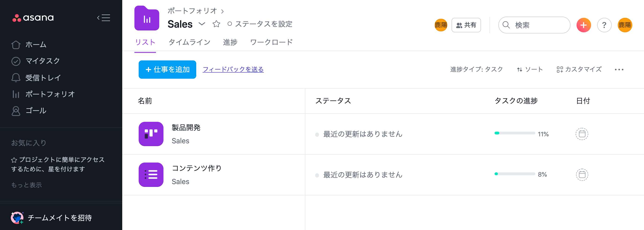Viewport: 644px width, 230px height.
Task: Switch to the タイムライン tab
Action: pos(189,42)
